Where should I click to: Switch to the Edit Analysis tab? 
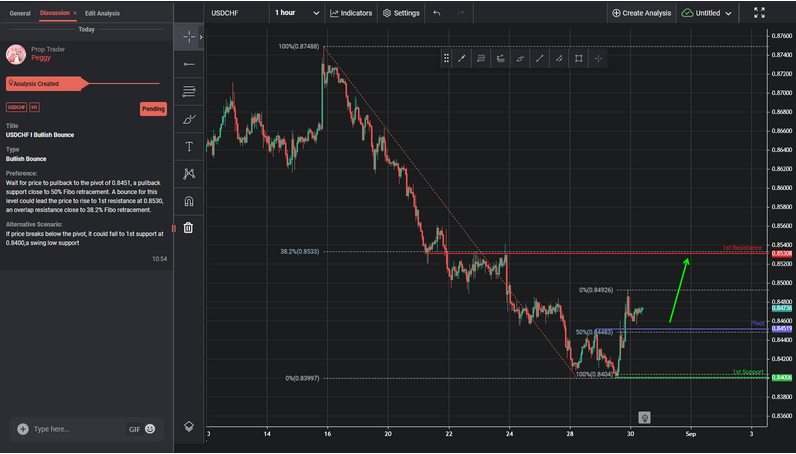(102, 13)
